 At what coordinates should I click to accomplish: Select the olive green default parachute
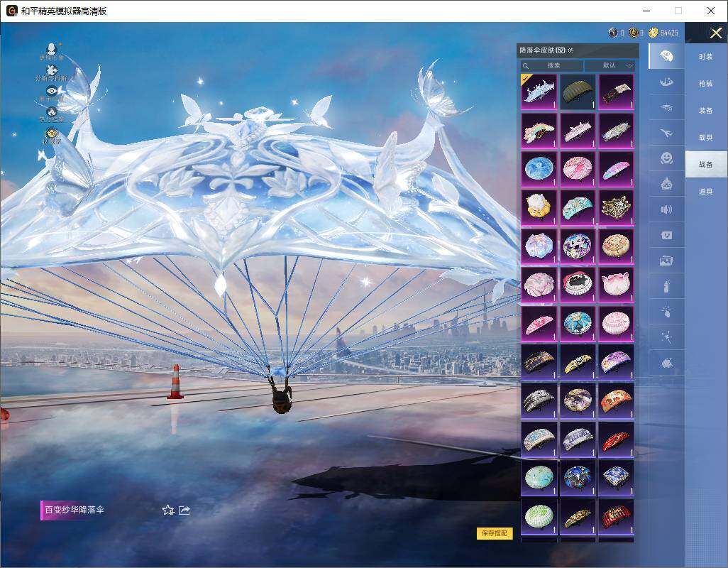coord(578,92)
